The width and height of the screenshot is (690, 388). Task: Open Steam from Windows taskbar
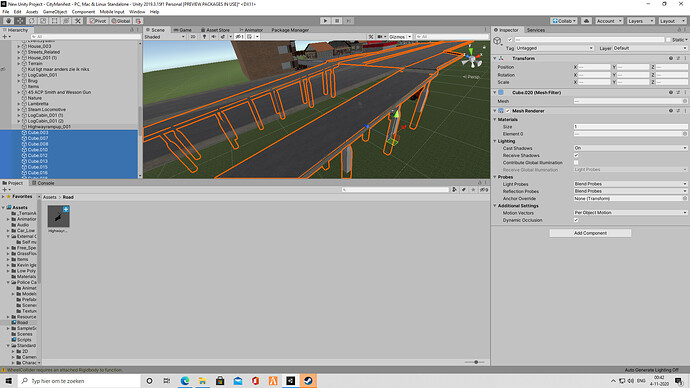point(308,381)
